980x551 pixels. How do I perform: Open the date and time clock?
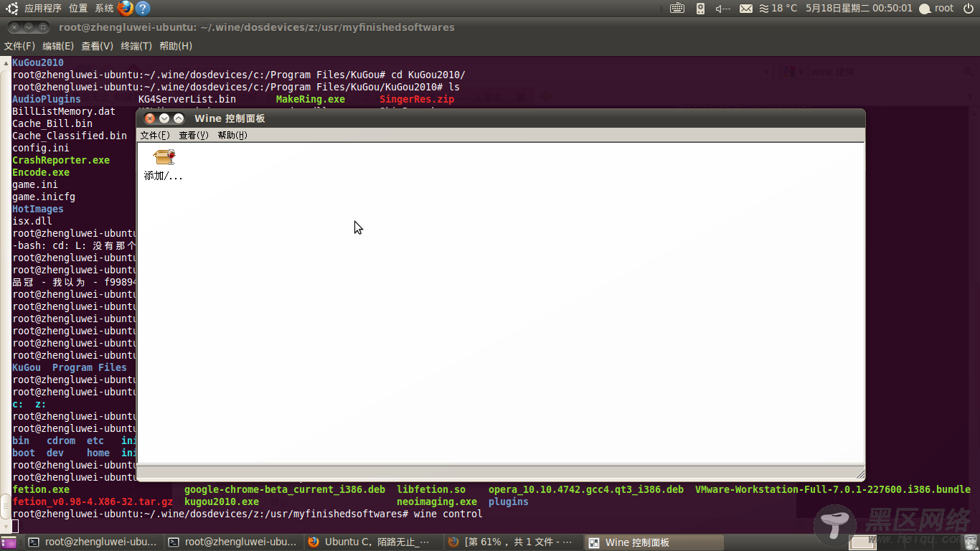tap(859, 9)
